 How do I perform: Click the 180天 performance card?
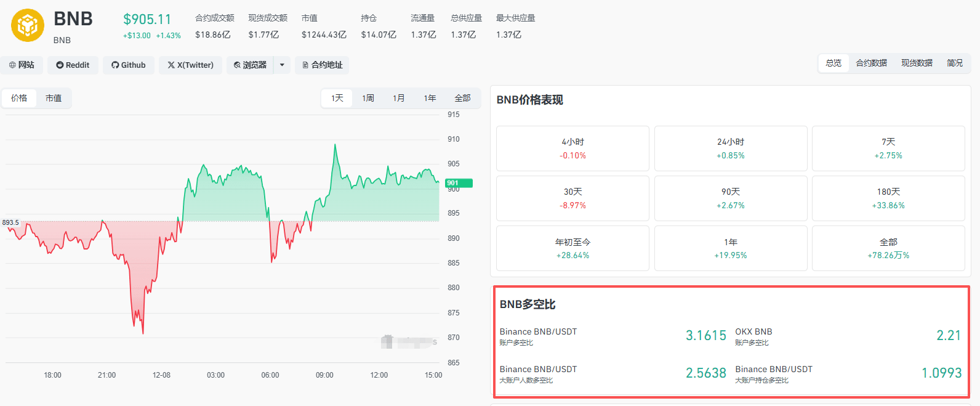[888, 198]
